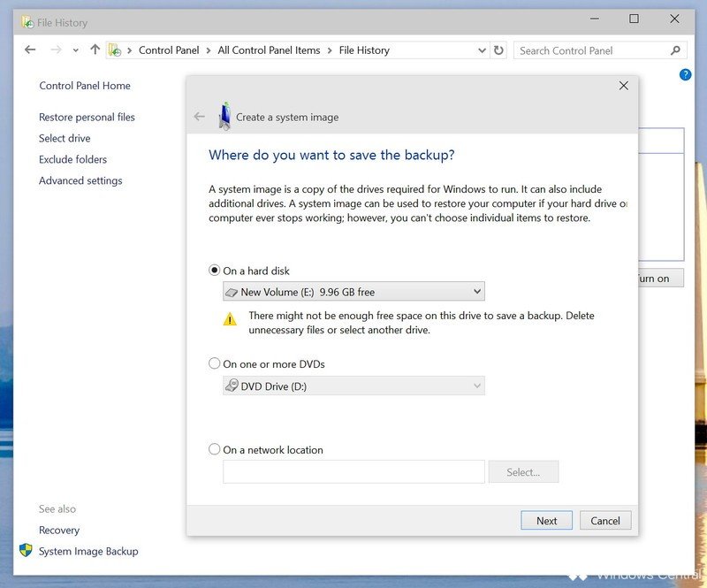
Task: Open System Image Backup link
Action: click(88, 551)
